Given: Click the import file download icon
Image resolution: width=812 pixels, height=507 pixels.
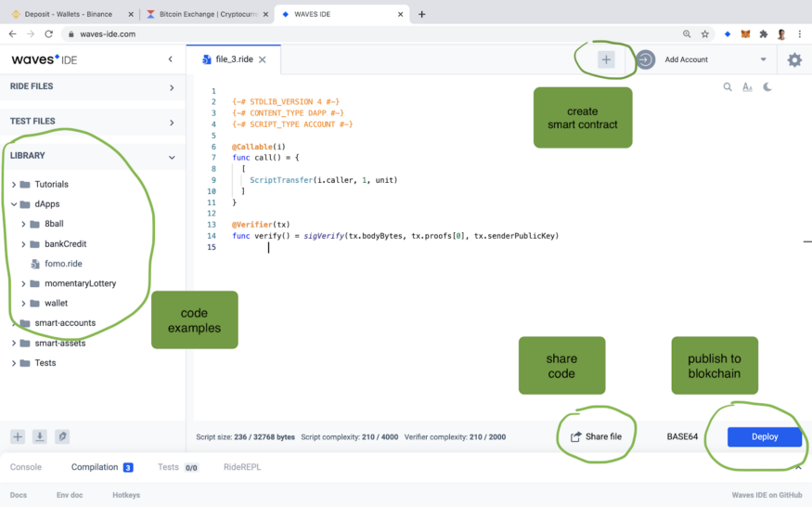Looking at the screenshot, I should point(40,436).
